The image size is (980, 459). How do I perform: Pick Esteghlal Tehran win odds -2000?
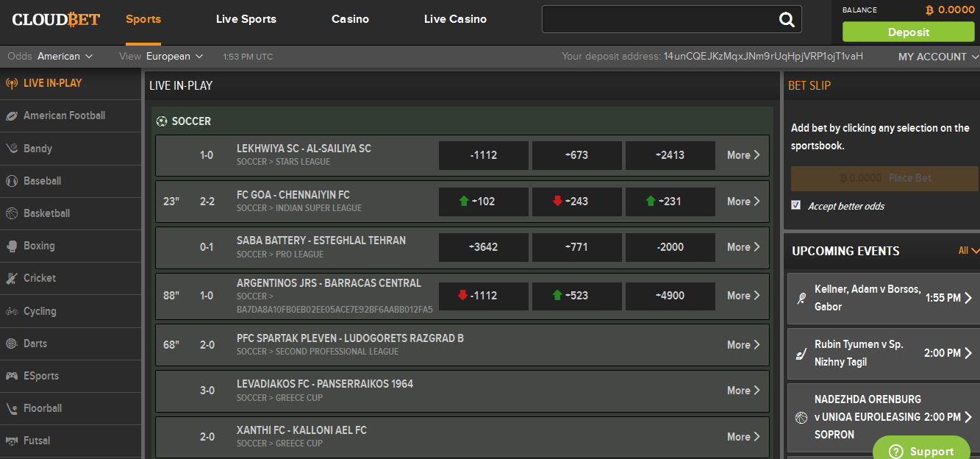670,247
